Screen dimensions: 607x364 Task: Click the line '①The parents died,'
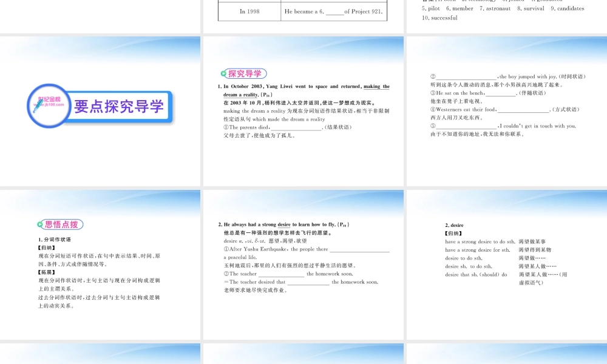(287, 127)
